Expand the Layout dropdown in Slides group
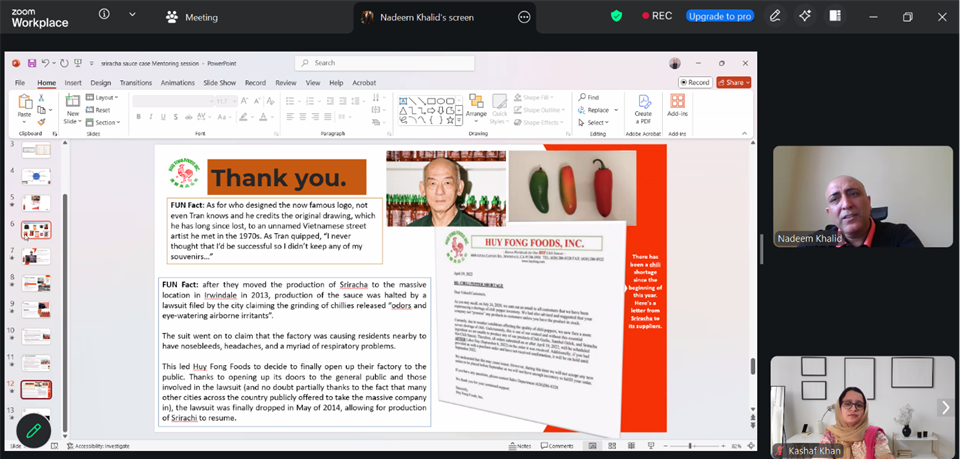 104,98
